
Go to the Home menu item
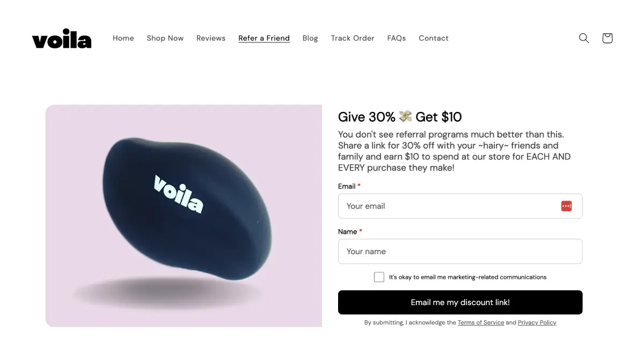click(123, 38)
